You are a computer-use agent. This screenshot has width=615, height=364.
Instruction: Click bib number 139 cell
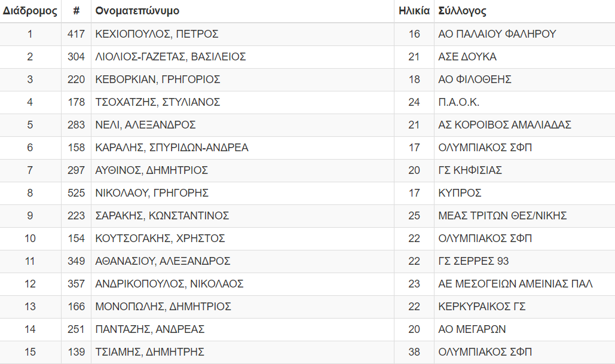76,353
